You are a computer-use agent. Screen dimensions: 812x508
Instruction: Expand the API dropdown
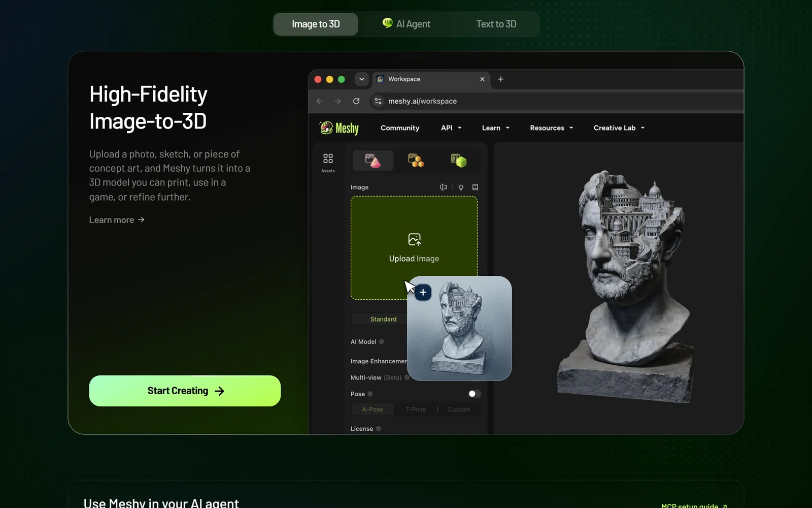451,128
